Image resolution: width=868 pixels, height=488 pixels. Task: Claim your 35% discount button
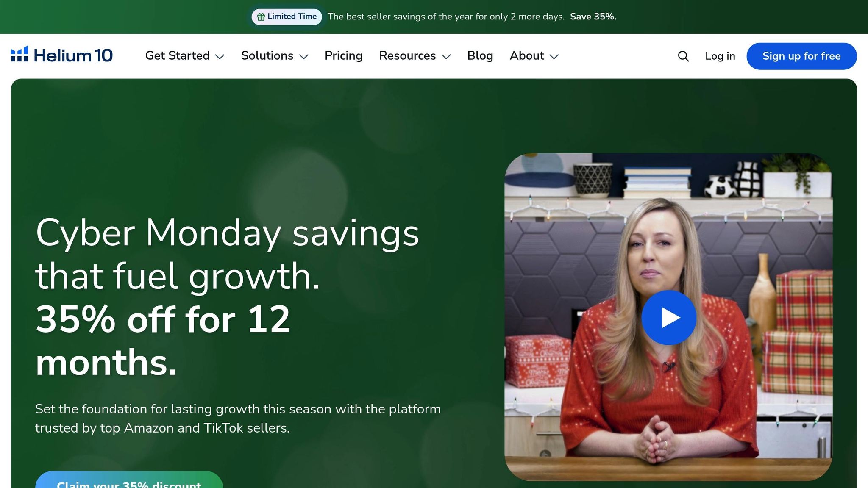[129, 480]
